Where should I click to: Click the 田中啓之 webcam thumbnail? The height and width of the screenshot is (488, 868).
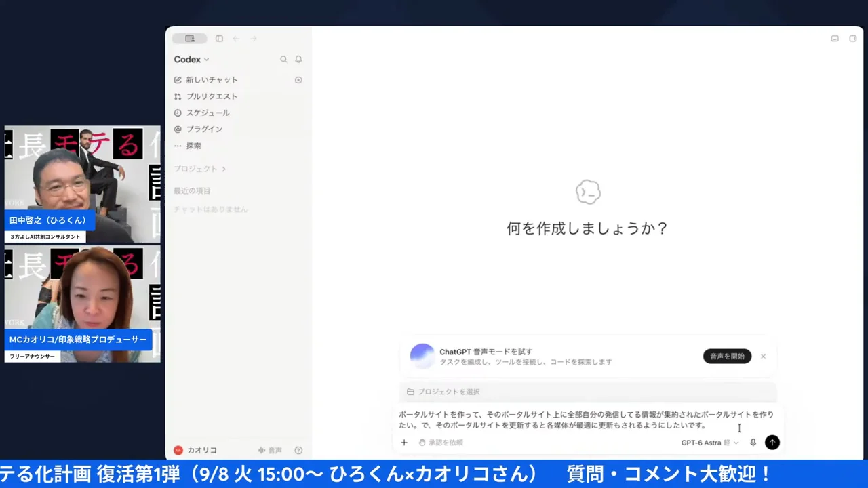tap(83, 184)
